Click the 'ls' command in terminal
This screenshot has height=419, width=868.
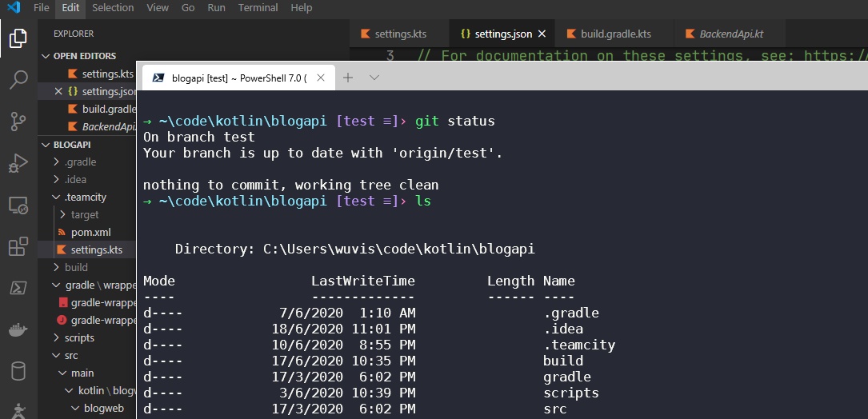[423, 201]
